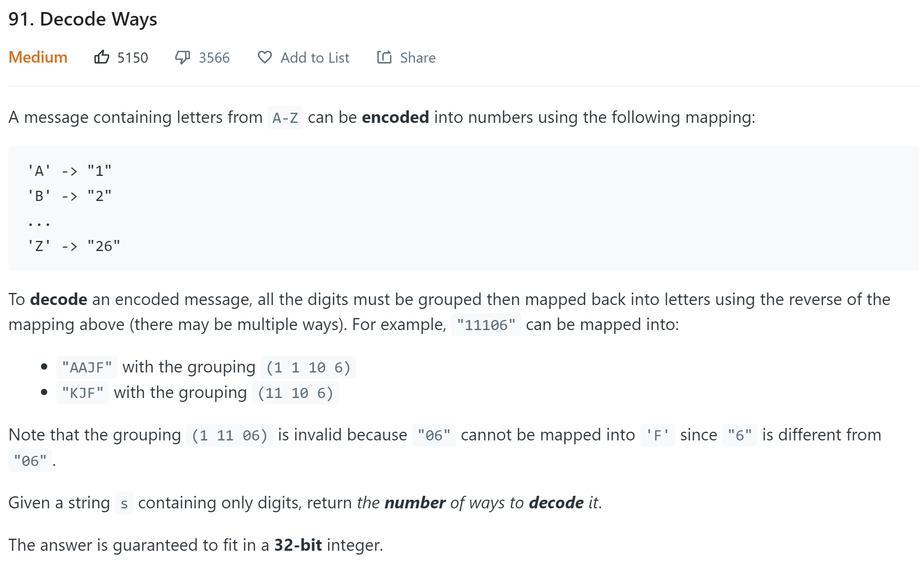The width and height of the screenshot is (924, 571).
Task: Click the 'F' inline code snippet
Action: tap(657, 436)
